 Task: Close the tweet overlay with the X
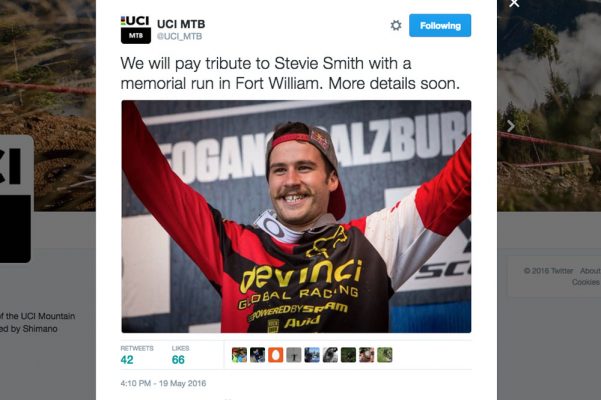(514, 3)
